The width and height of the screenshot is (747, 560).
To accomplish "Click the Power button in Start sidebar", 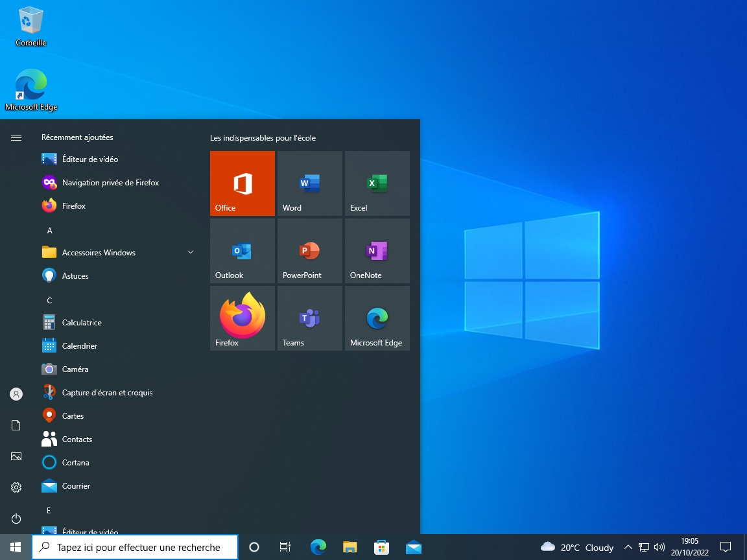I will [x=16, y=518].
